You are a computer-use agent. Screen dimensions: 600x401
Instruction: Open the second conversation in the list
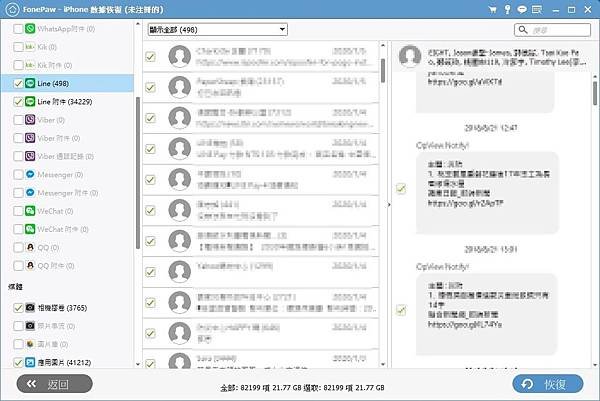[261, 88]
